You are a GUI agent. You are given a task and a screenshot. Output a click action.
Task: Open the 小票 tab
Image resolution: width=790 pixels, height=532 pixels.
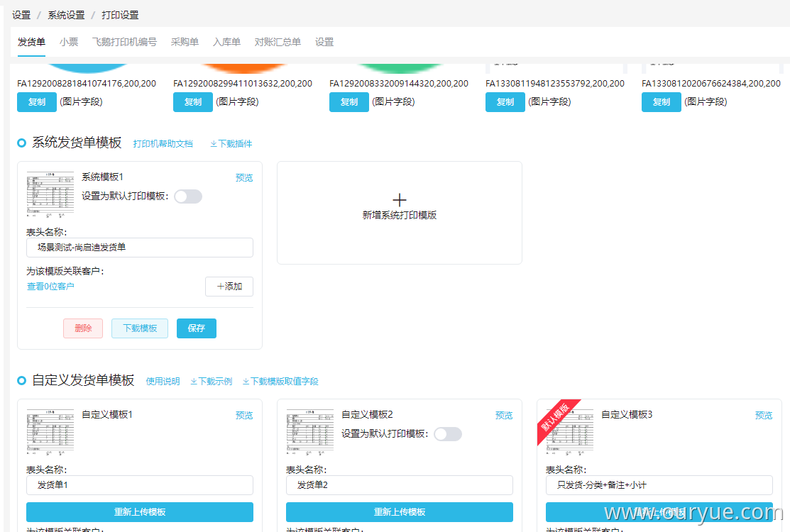[x=69, y=42]
